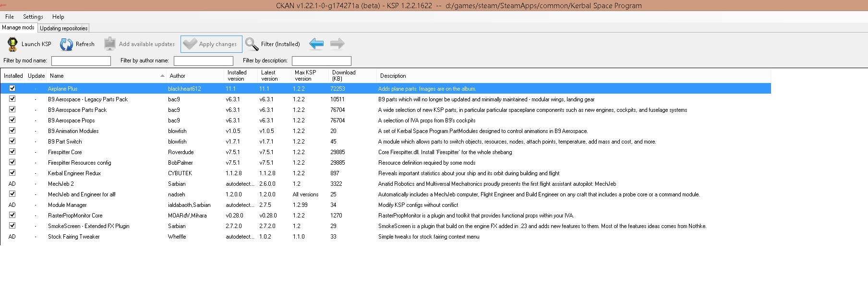Click All versions in MechJeb and Engineer row

(306, 194)
